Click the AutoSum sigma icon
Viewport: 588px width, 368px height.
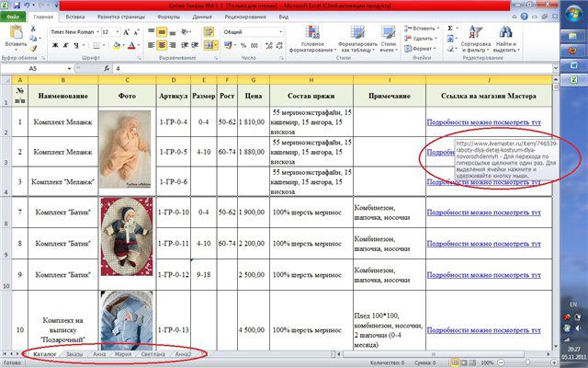click(x=449, y=29)
